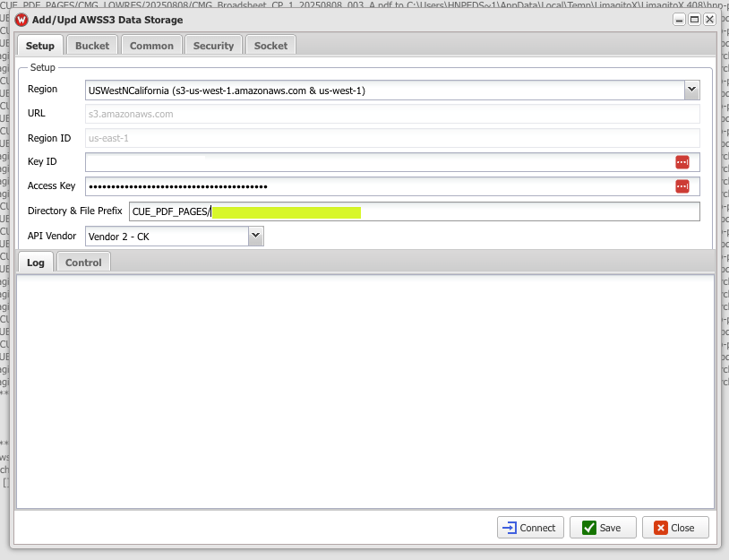The image size is (729, 560).
Task: Click the Region field label
Action: [42, 89]
